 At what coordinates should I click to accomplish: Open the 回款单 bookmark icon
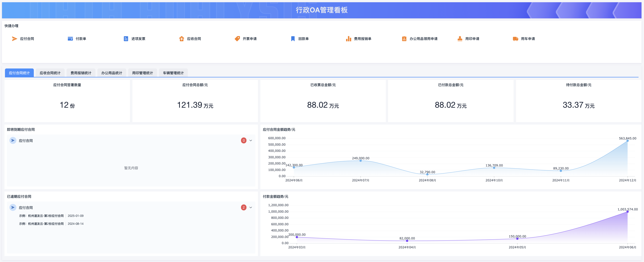pyautogui.click(x=293, y=39)
